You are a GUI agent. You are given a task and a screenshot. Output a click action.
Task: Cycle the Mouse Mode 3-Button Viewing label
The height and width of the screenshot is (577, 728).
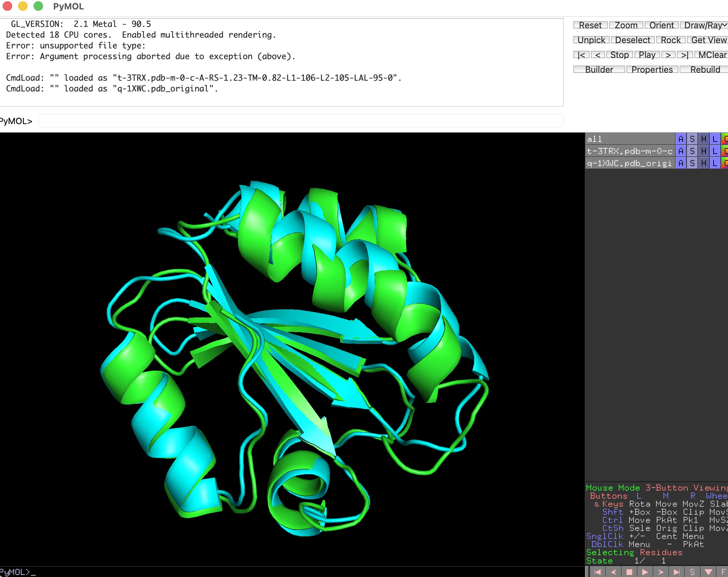pos(656,488)
